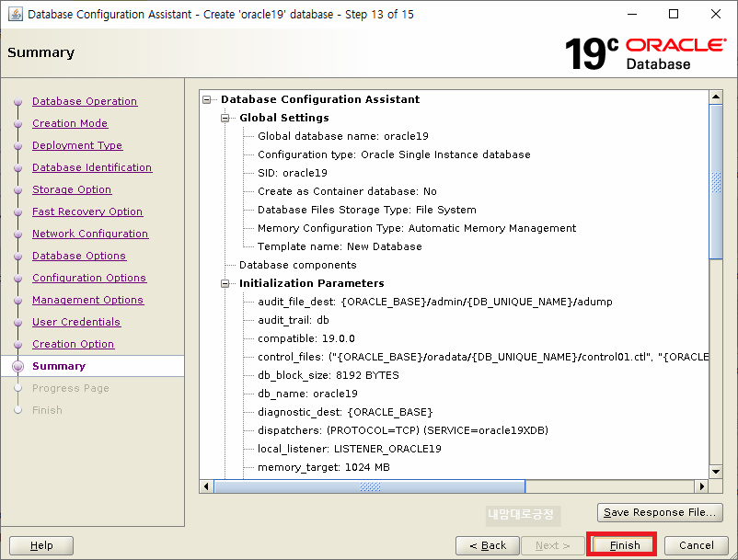738x560 pixels.
Task: Select the control_files parameter row
Action: (x=483, y=357)
